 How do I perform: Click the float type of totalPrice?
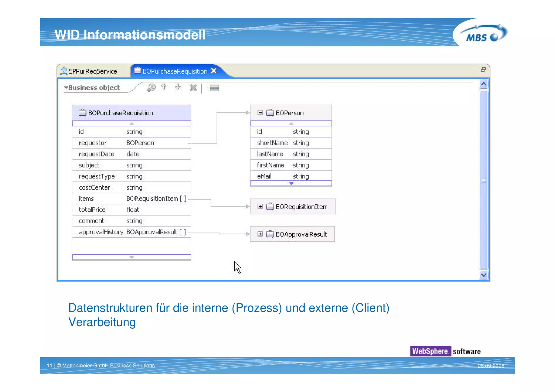click(133, 210)
